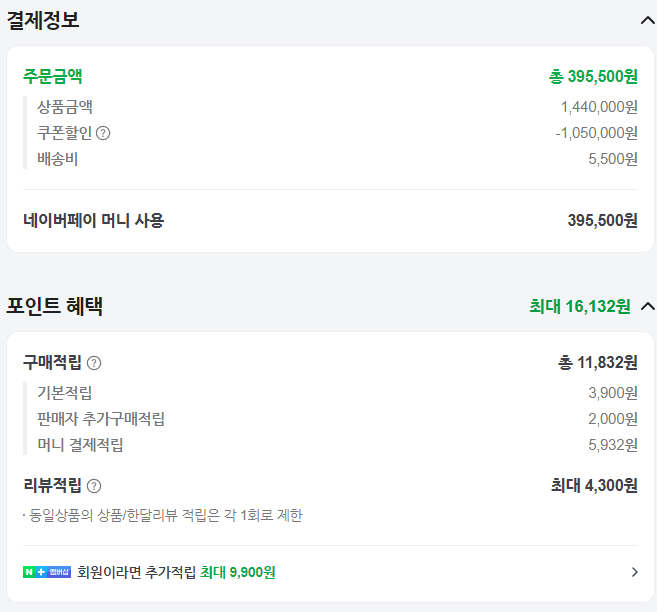Select the 총 11,832원 purchase reward total
The height and width of the screenshot is (612, 657).
pos(598,363)
